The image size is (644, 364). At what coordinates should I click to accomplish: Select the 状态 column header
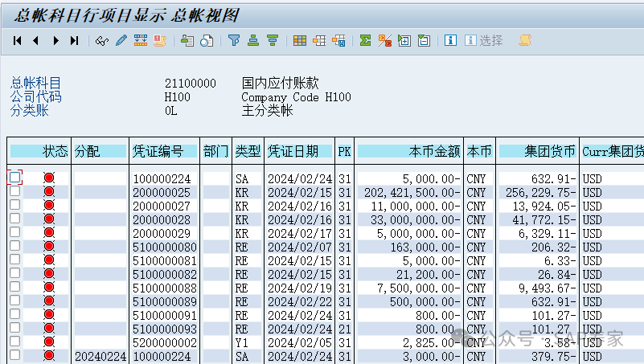39,151
